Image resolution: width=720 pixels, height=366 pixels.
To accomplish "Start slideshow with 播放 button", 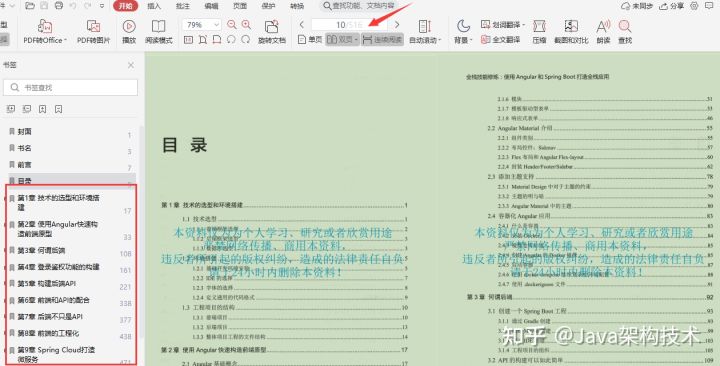I will (x=129, y=32).
